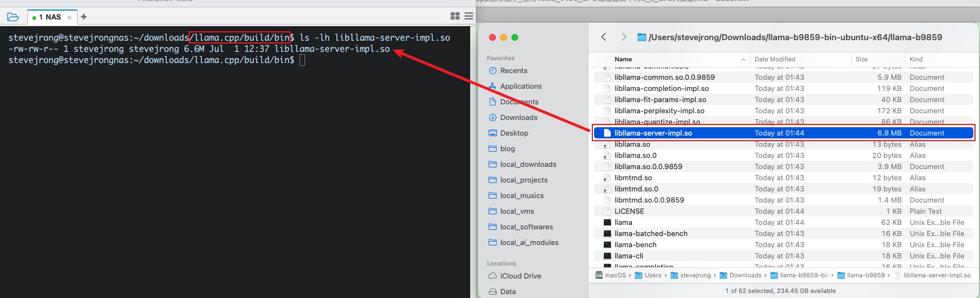Click the terminal command prompt cursor

[302, 60]
